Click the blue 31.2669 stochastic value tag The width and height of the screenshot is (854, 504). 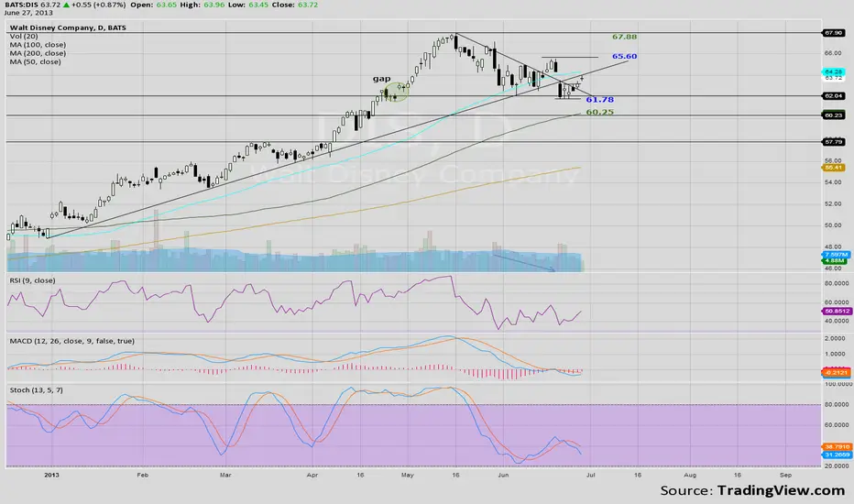[x=838, y=455]
